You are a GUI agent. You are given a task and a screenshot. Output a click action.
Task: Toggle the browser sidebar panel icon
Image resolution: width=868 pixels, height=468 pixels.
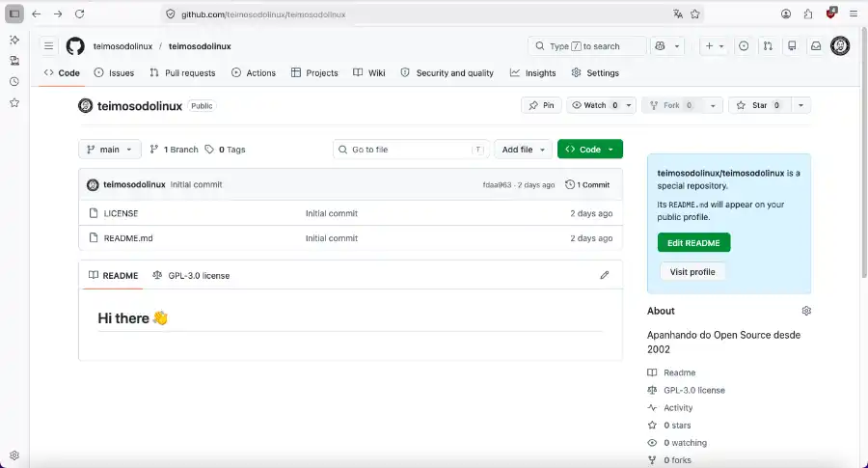[x=14, y=14]
